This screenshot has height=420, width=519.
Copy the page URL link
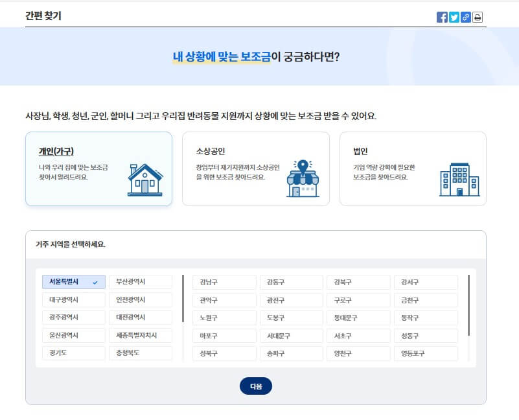coord(467,19)
